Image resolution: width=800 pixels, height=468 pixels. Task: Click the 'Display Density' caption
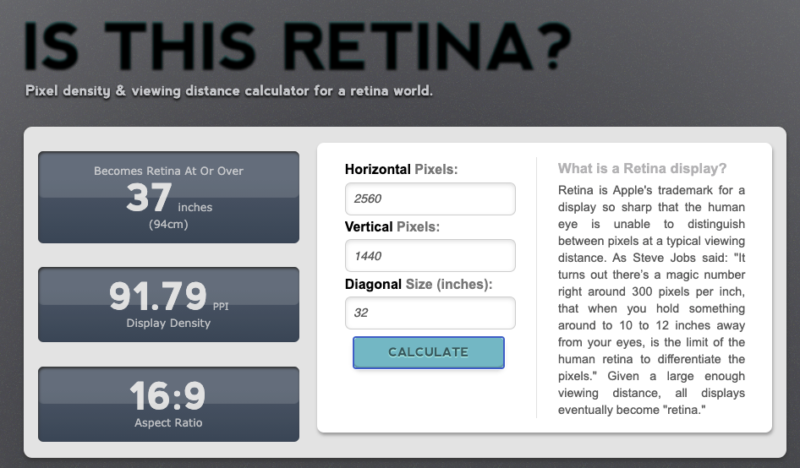168,322
